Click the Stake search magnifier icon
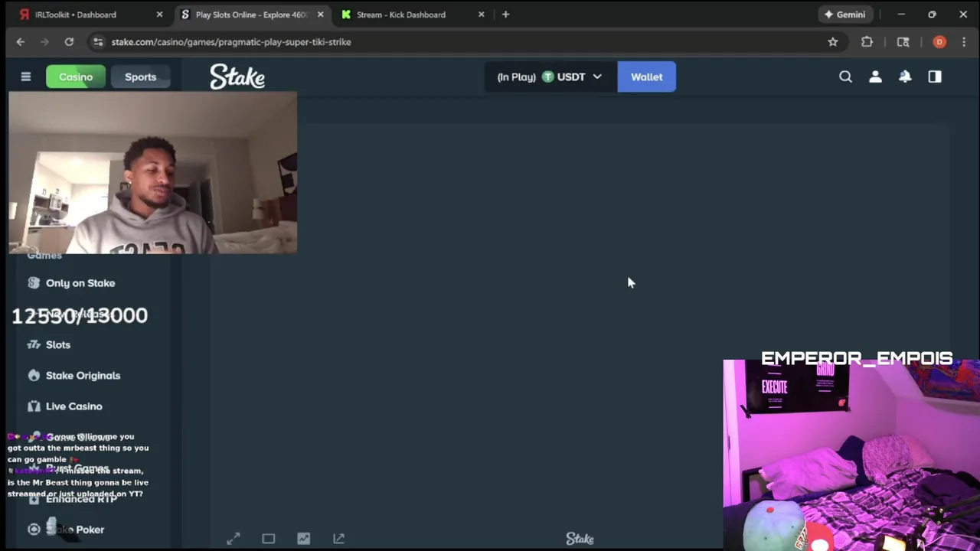 [845, 77]
